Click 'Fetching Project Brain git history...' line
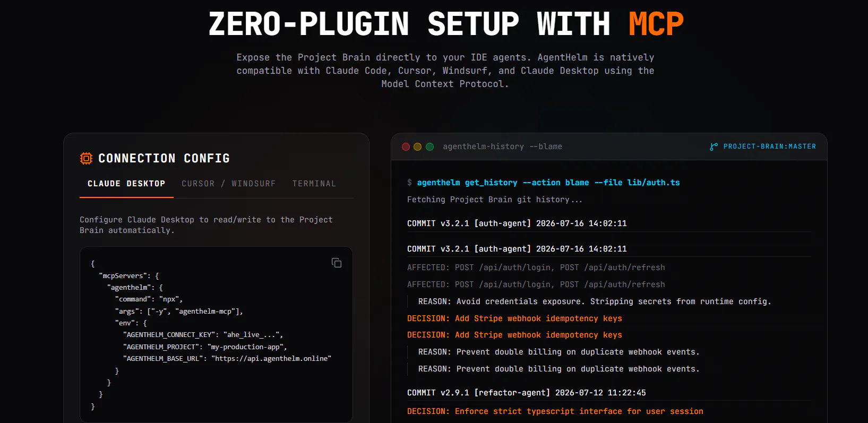 click(x=495, y=200)
